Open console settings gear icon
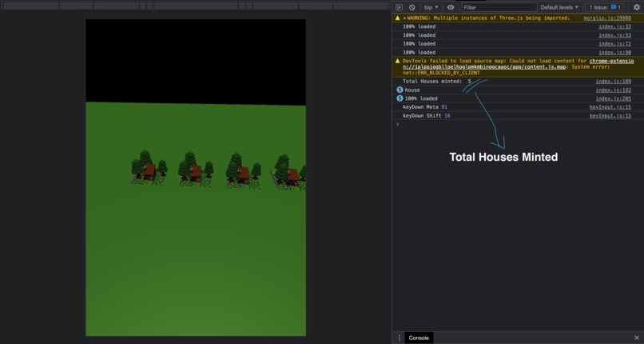This screenshot has height=344, width=644. pyautogui.click(x=637, y=7)
